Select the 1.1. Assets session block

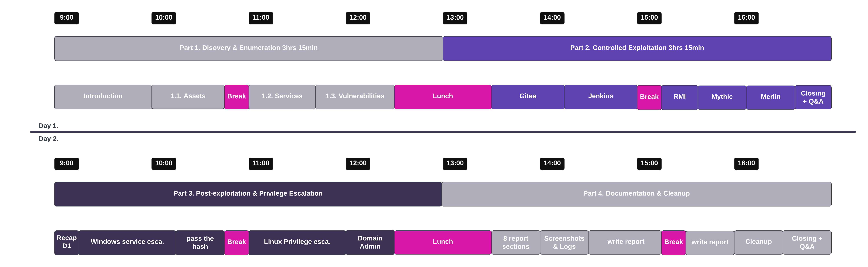(188, 97)
